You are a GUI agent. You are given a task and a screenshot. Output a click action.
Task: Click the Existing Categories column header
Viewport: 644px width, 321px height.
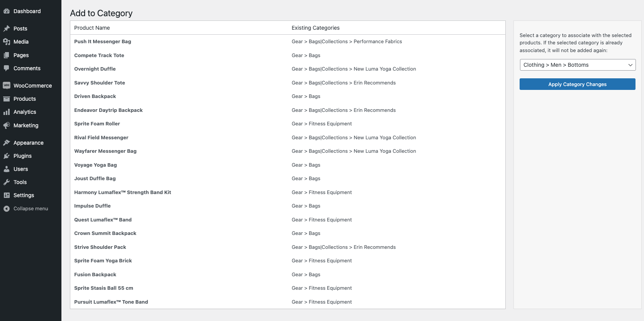coord(316,28)
